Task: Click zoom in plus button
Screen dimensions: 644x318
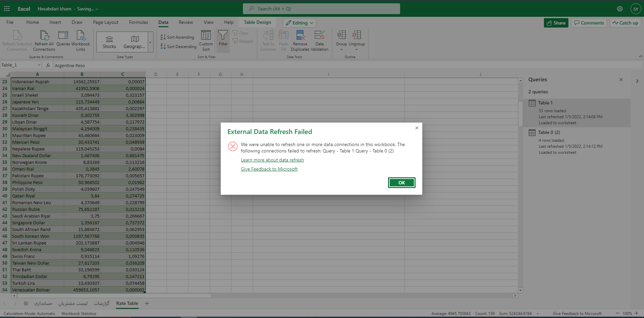Action: pyautogui.click(x=637, y=313)
